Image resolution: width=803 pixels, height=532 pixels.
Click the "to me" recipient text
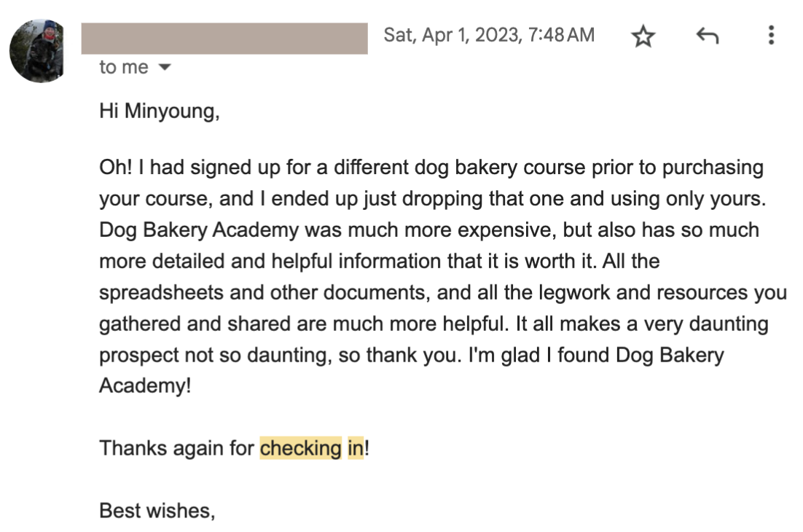[x=124, y=68]
